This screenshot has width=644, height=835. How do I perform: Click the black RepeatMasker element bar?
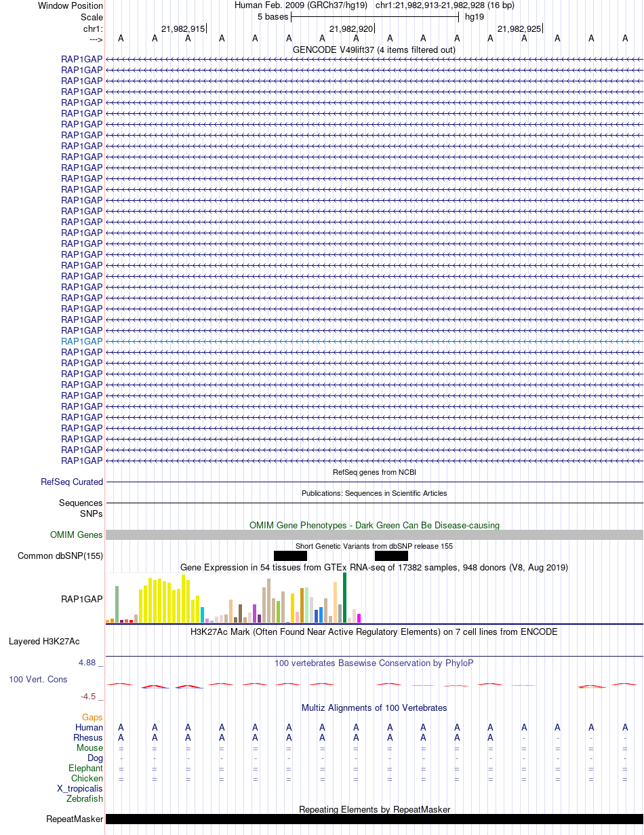pos(374,819)
